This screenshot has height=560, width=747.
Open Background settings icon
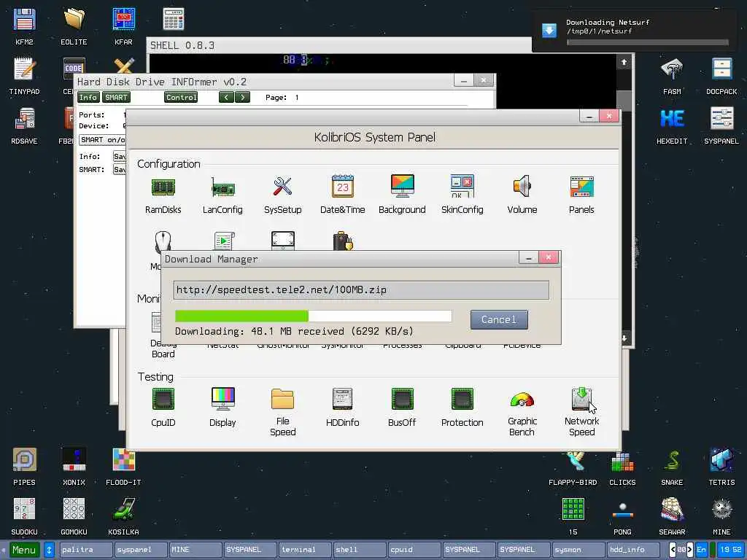point(402,186)
